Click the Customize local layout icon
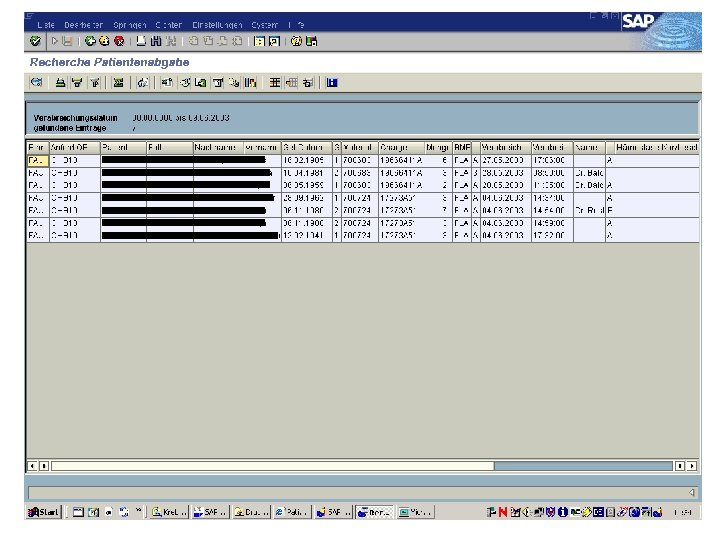This screenshot has width=720, height=540. point(311,41)
